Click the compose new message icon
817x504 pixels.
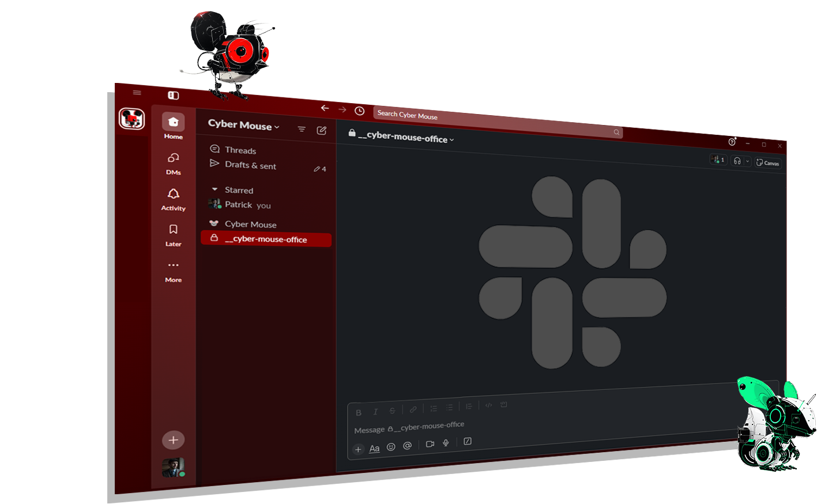pyautogui.click(x=322, y=131)
